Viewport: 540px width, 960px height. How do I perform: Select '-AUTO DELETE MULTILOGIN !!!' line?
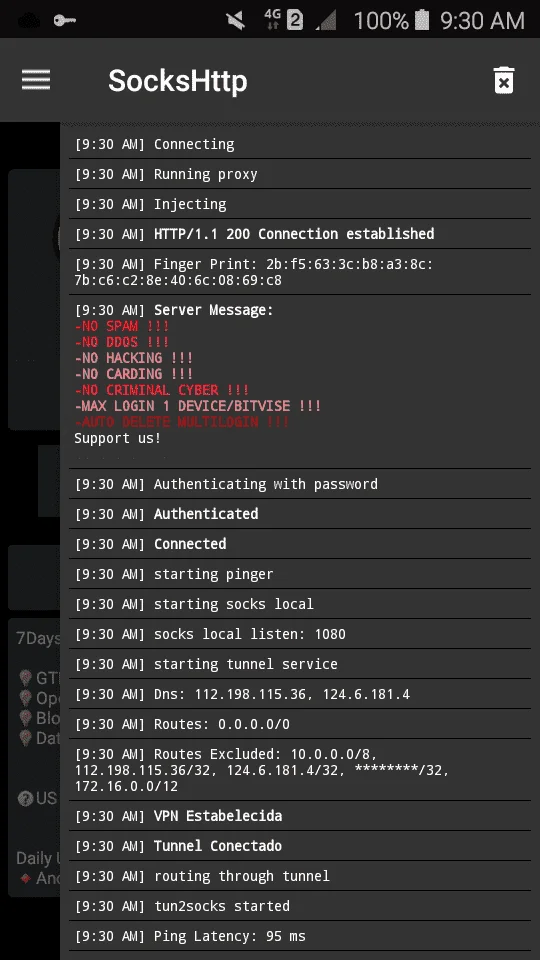(x=182, y=422)
